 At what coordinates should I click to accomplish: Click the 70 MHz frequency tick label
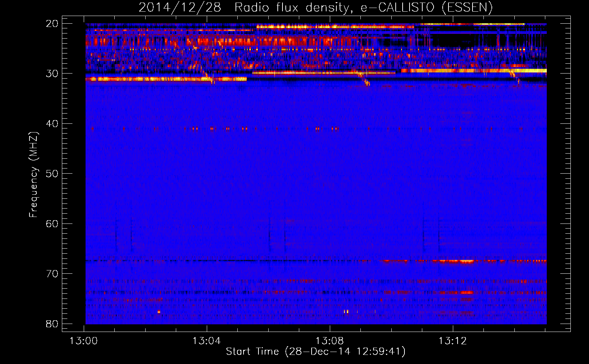(52, 274)
